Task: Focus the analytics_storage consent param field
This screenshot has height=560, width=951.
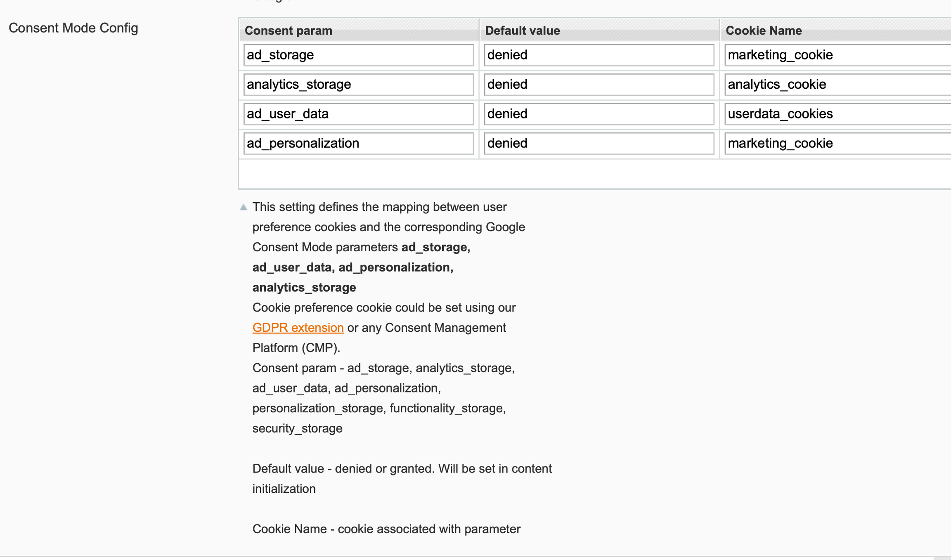Action: (358, 85)
